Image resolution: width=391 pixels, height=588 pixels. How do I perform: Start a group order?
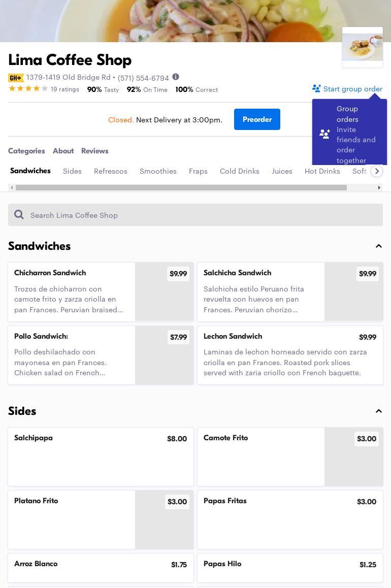coord(352,89)
